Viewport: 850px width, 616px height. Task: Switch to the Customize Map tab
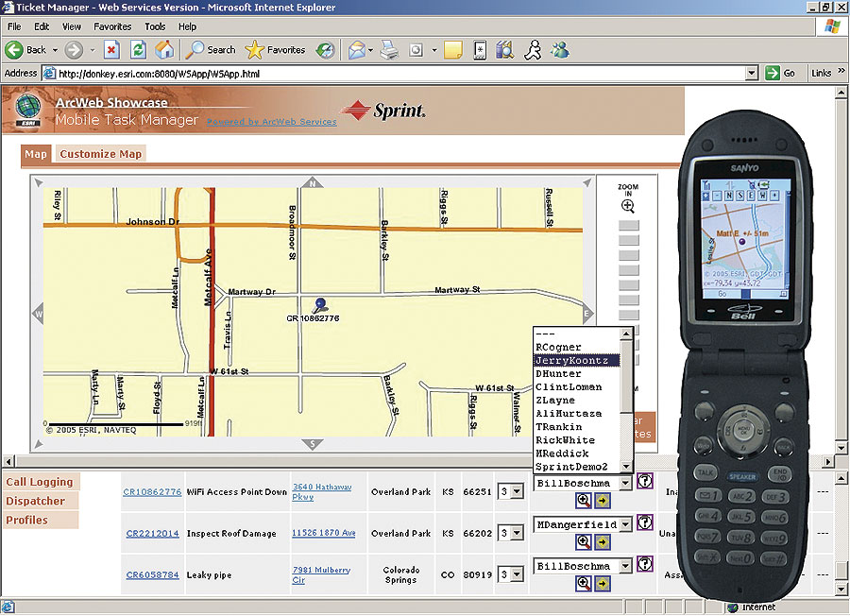[x=101, y=154]
